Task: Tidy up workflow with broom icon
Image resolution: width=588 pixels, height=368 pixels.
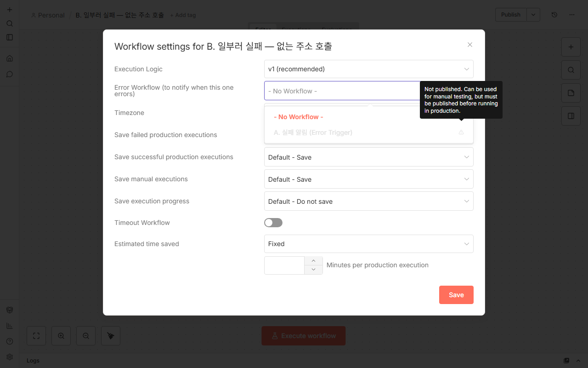Action: pos(111,336)
